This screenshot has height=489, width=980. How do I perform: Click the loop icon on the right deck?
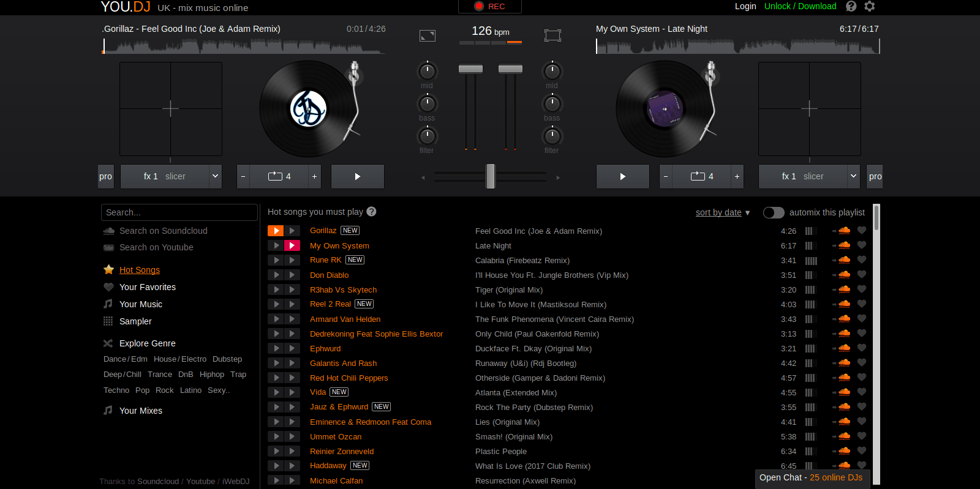[698, 176]
